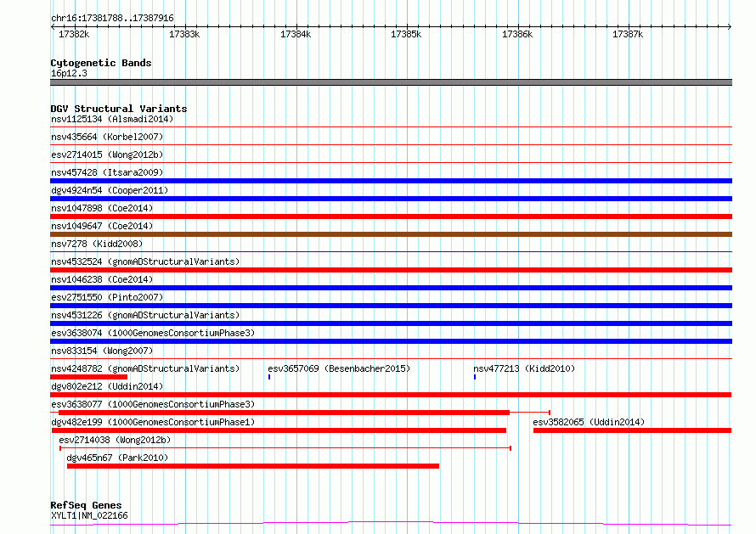Click the chr16:17381788..17387916 coordinates label
The width and height of the screenshot is (756, 534).
point(112,19)
